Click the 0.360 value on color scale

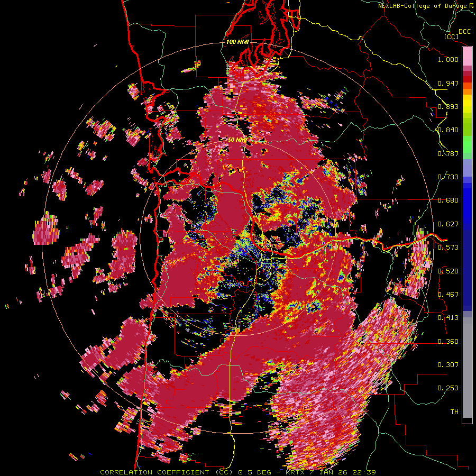coord(448,342)
